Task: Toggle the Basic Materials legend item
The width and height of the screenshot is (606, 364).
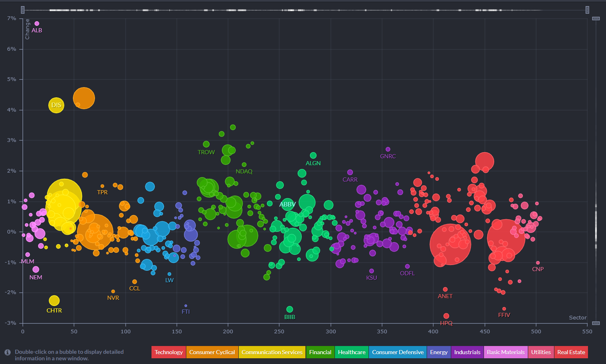Action: click(506, 352)
